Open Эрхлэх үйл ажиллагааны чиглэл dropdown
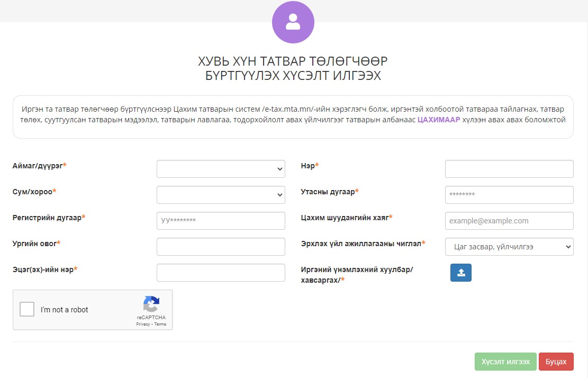Viewport: 588px width, 378px height. pos(509,247)
